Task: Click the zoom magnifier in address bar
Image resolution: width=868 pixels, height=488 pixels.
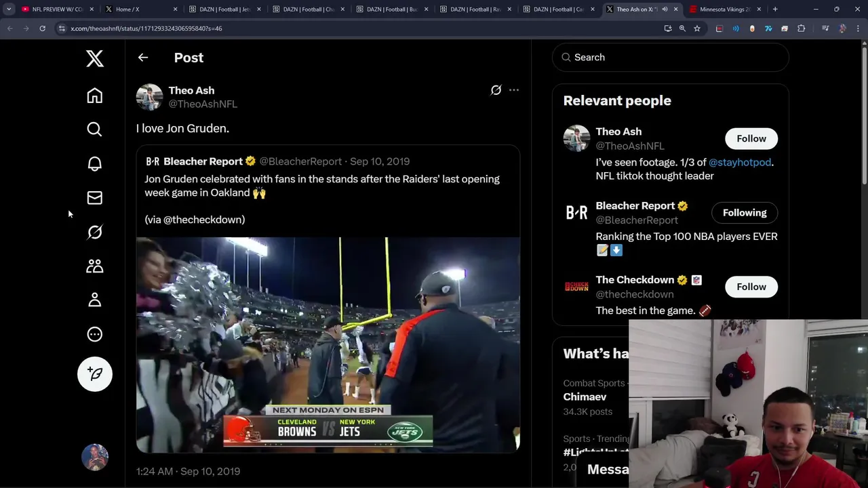Action: (682, 28)
